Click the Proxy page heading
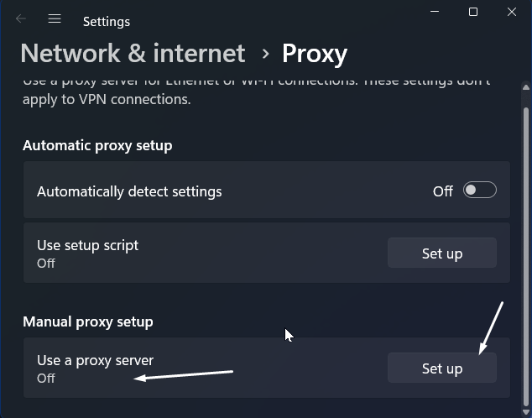 tap(315, 54)
